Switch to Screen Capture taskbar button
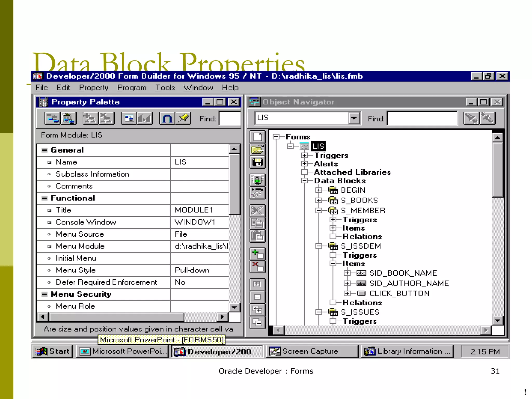532x399 pixels. (312, 351)
